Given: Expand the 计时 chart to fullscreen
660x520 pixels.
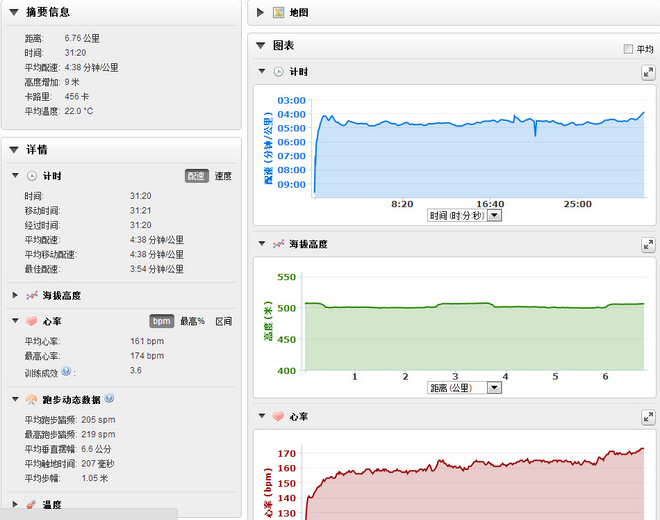Looking at the screenshot, I should pyautogui.click(x=647, y=72).
